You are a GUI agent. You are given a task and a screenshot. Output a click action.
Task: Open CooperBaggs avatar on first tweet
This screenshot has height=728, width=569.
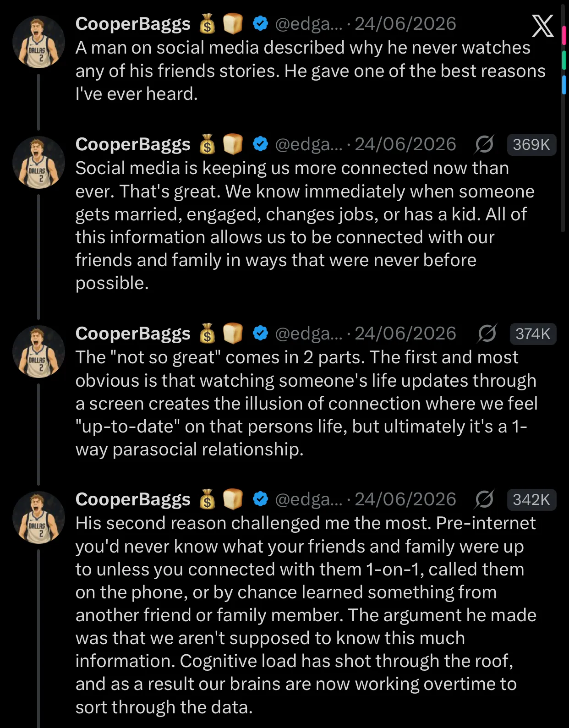coord(38,42)
